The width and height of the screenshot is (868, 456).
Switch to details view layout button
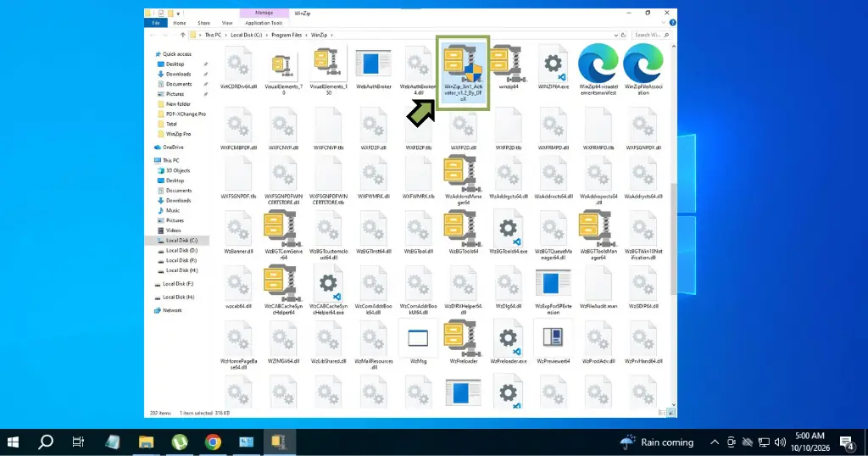[x=662, y=413]
